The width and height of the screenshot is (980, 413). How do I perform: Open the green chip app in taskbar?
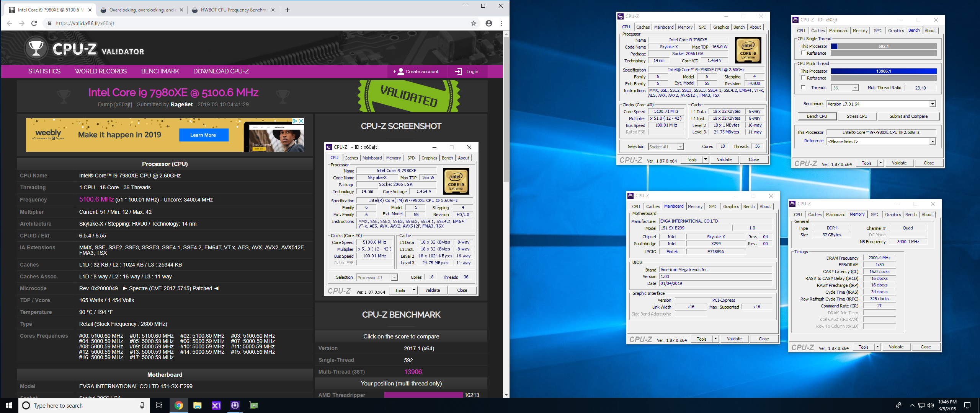click(253, 405)
